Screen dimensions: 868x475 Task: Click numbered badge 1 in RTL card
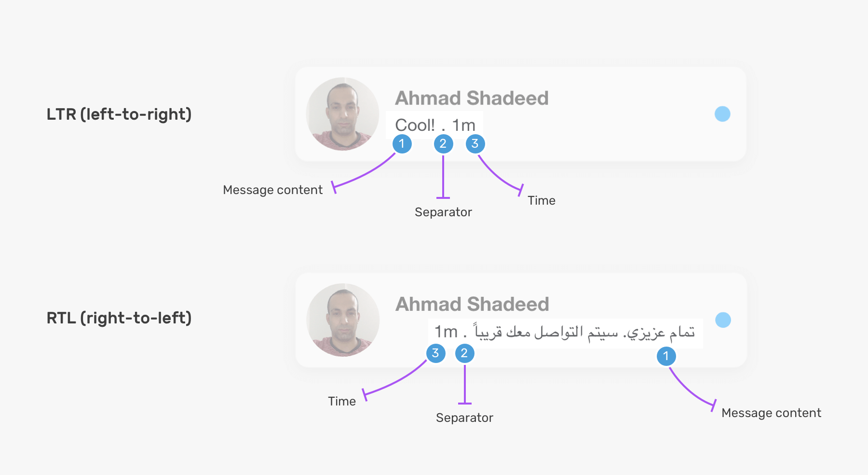666,356
